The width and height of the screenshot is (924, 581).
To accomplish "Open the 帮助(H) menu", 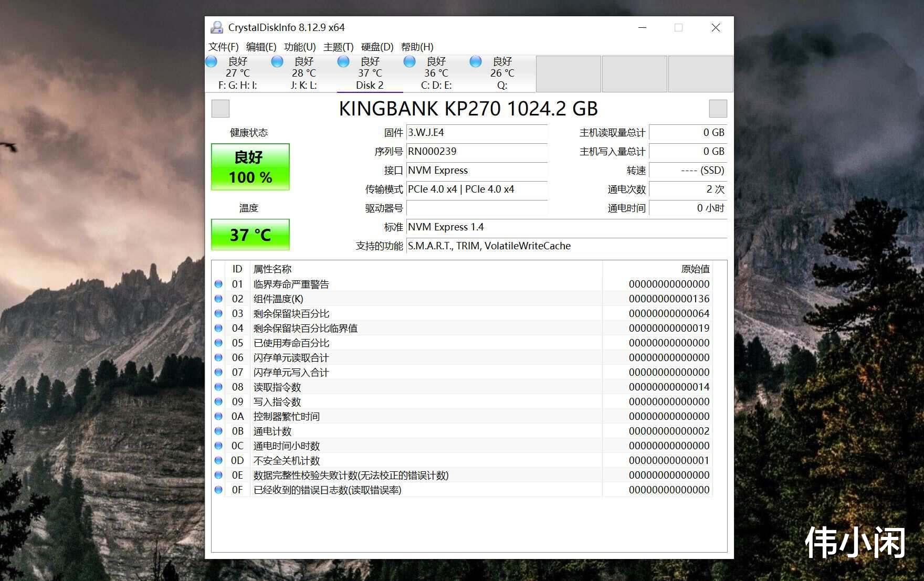I will click(417, 47).
